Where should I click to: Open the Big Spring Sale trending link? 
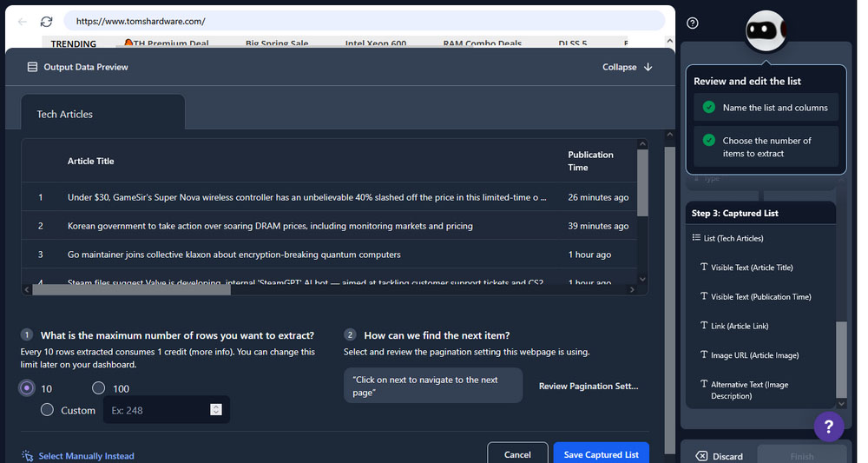[277, 43]
